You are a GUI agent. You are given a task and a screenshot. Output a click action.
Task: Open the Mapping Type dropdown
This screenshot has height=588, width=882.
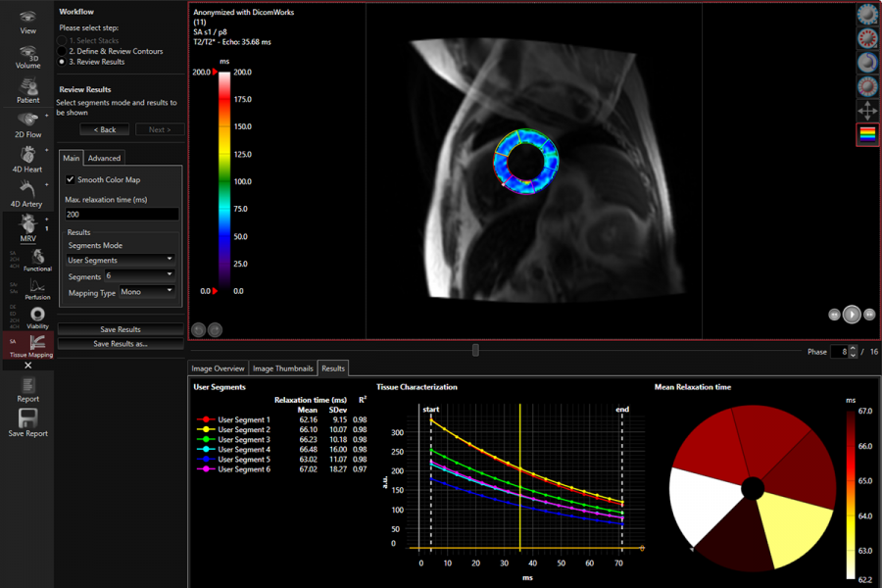[147, 291]
